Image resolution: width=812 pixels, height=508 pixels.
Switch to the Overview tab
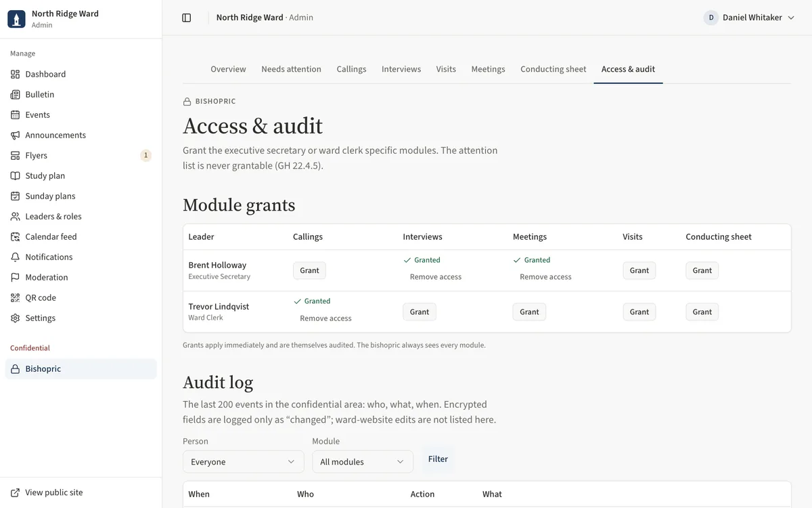pyautogui.click(x=228, y=69)
